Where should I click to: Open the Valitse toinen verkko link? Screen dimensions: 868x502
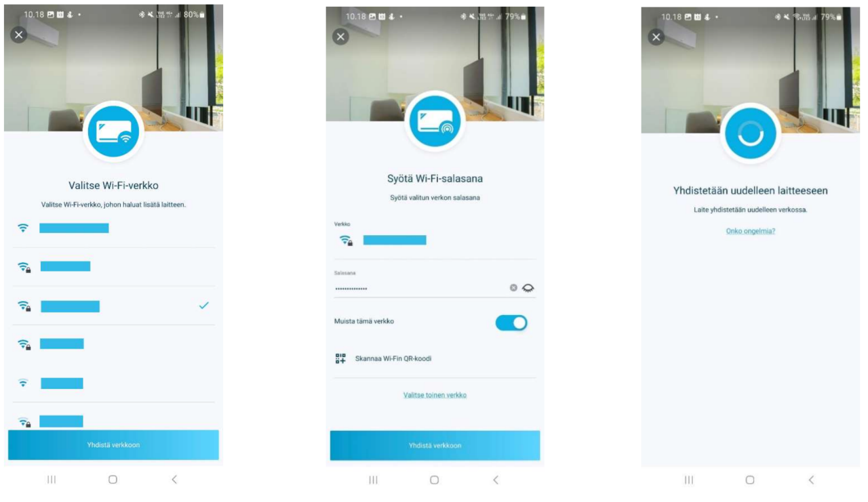435,395
